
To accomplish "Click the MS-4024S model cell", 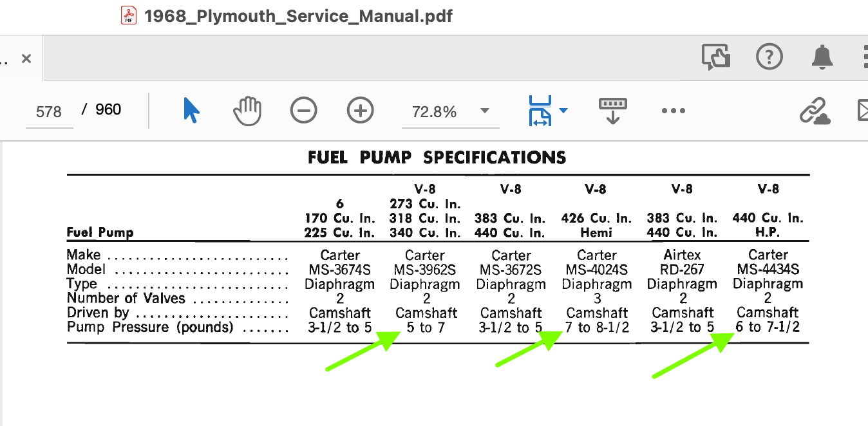I will pos(597,270).
